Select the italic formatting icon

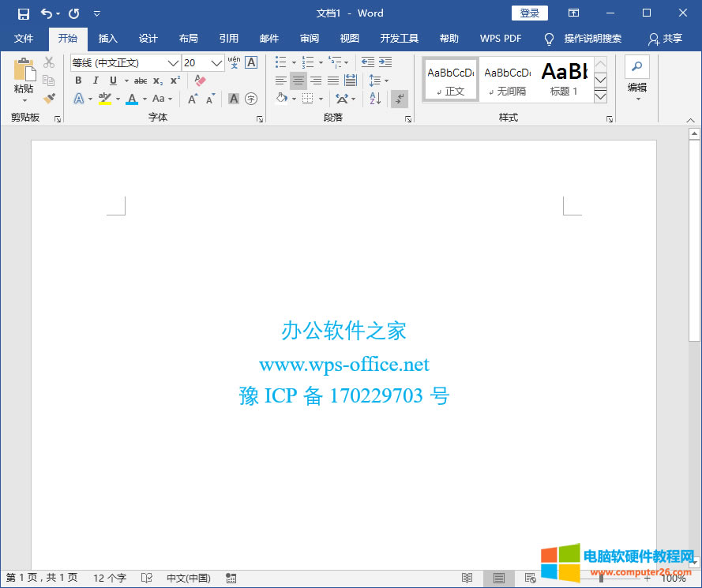[96, 80]
